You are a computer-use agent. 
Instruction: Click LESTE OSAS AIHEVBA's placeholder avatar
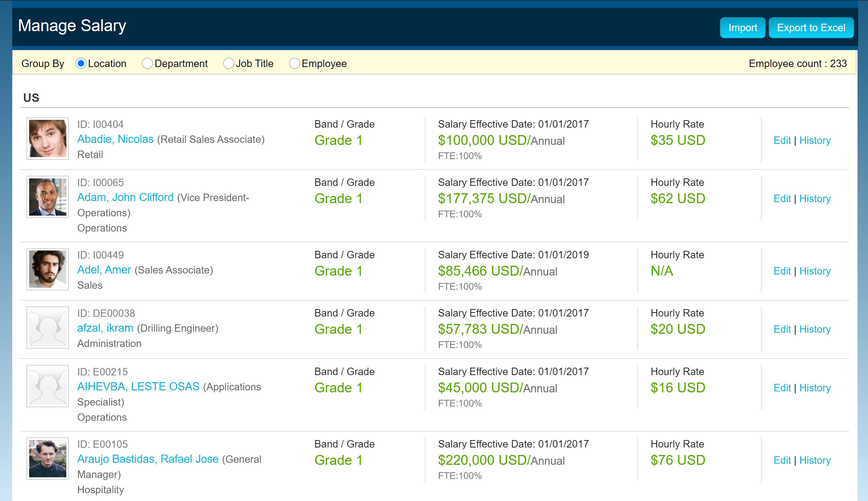47,386
